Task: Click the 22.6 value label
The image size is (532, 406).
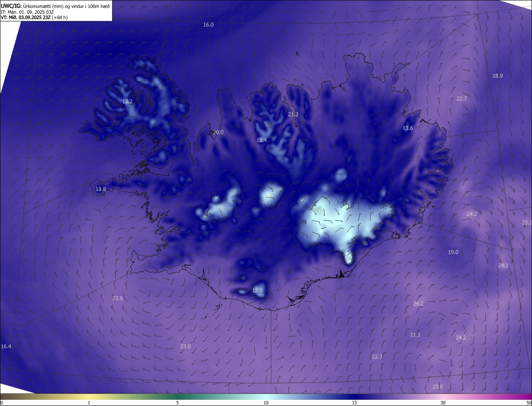Action: 118,298
